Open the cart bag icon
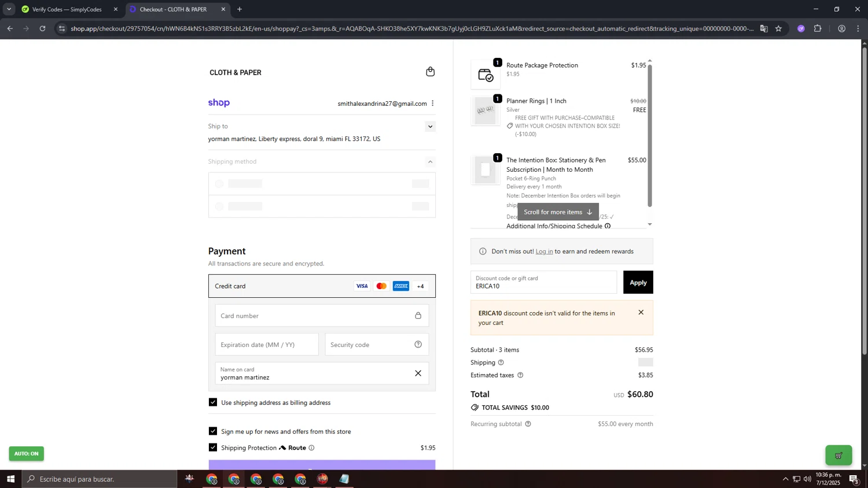This screenshot has width=868, height=488. coord(430,72)
